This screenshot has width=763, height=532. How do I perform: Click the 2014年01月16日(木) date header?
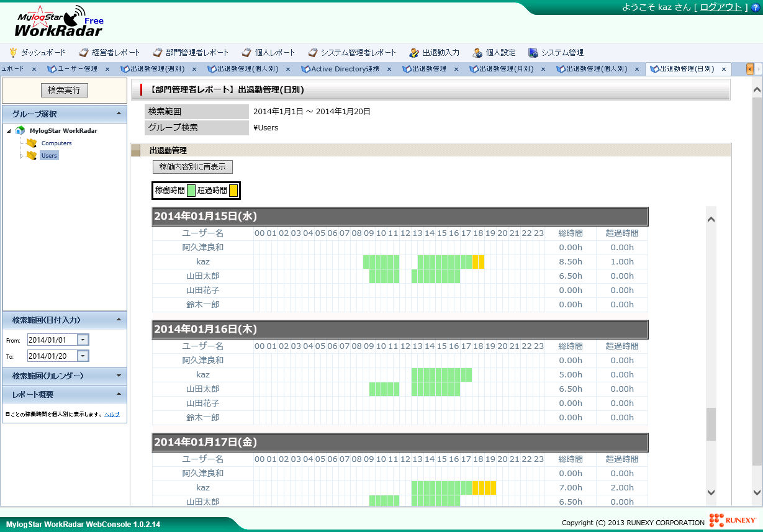[x=400, y=329]
